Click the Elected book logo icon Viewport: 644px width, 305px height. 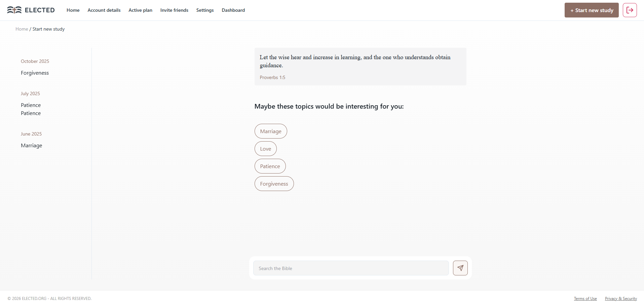tap(14, 10)
